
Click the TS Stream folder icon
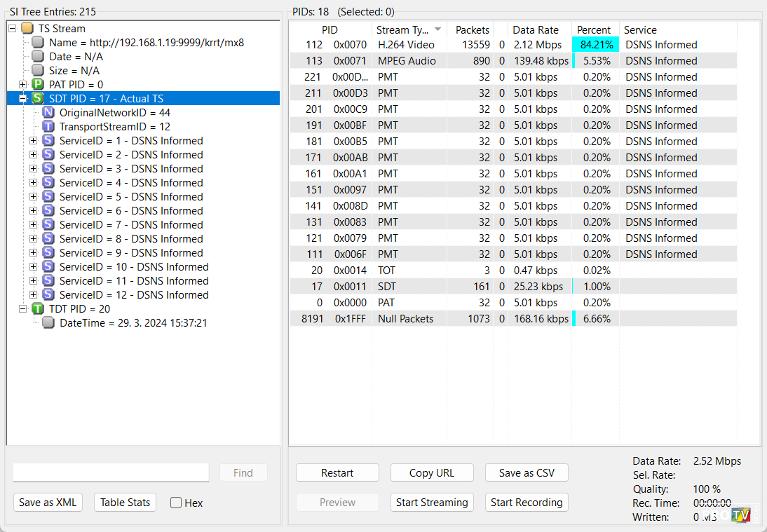pos(27,29)
